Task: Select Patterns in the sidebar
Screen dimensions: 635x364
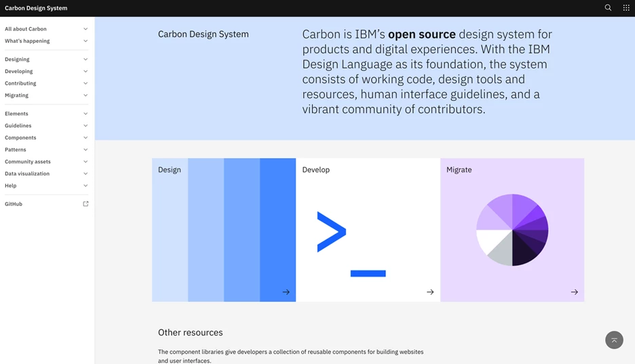Action: [16, 150]
